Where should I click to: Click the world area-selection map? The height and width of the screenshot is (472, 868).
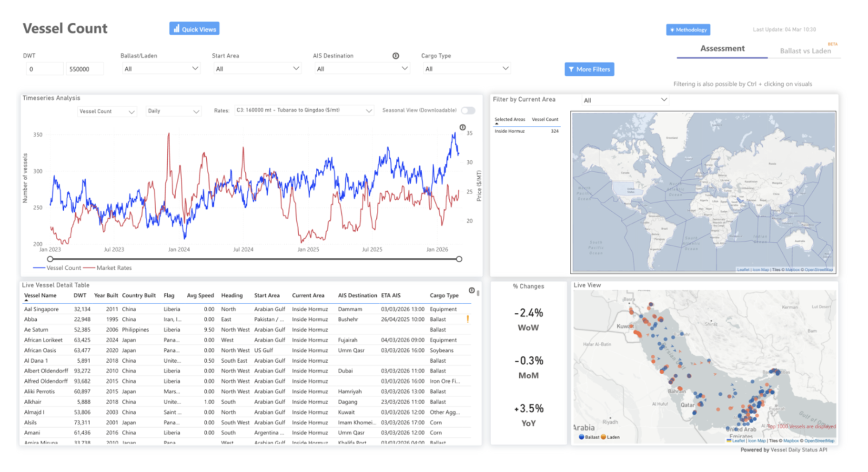click(703, 192)
